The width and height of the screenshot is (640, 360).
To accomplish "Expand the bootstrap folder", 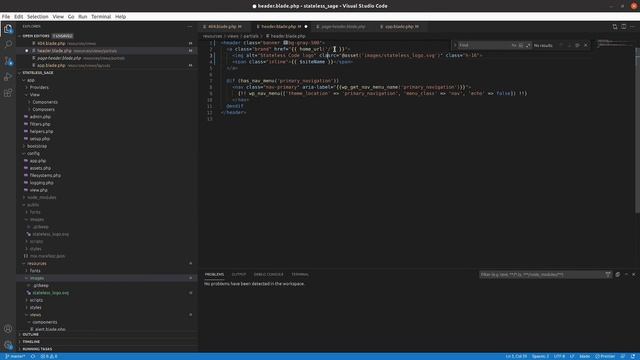I will click(37, 146).
